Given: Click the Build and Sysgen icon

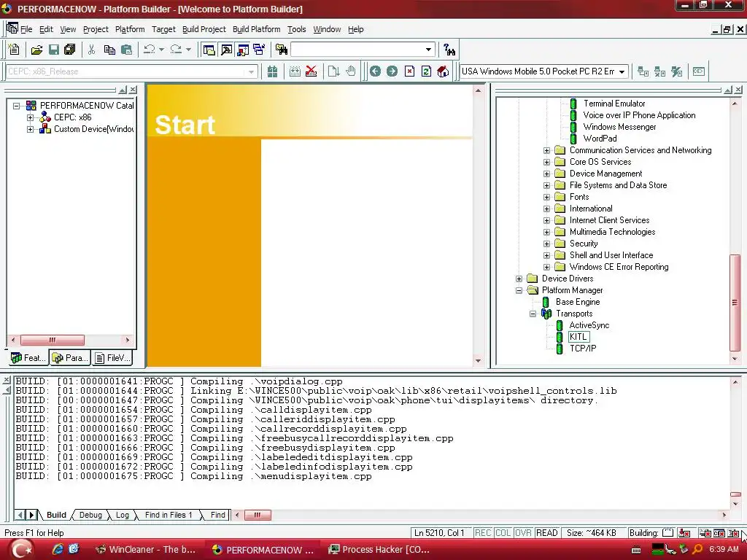Looking at the screenshot, I should pyautogui.click(x=295, y=71).
